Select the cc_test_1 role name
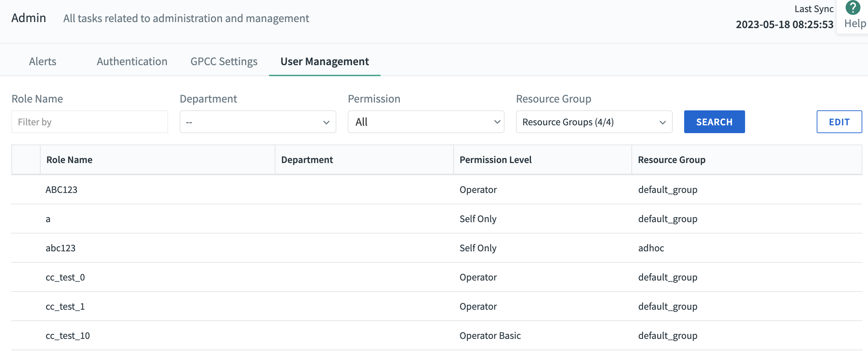This screenshot has width=868, height=351. coord(65,307)
